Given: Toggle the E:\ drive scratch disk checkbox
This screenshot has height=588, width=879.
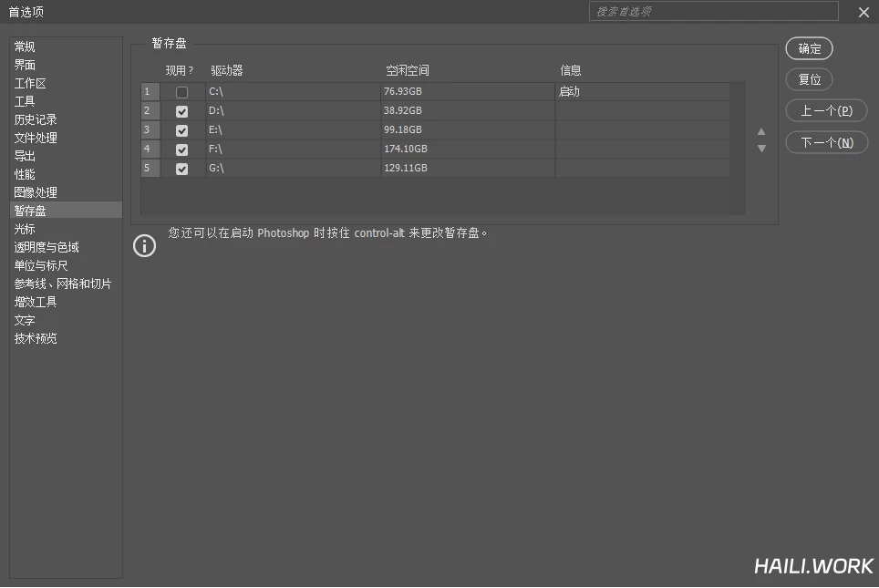Looking at the screenshot, I should 182,130.
